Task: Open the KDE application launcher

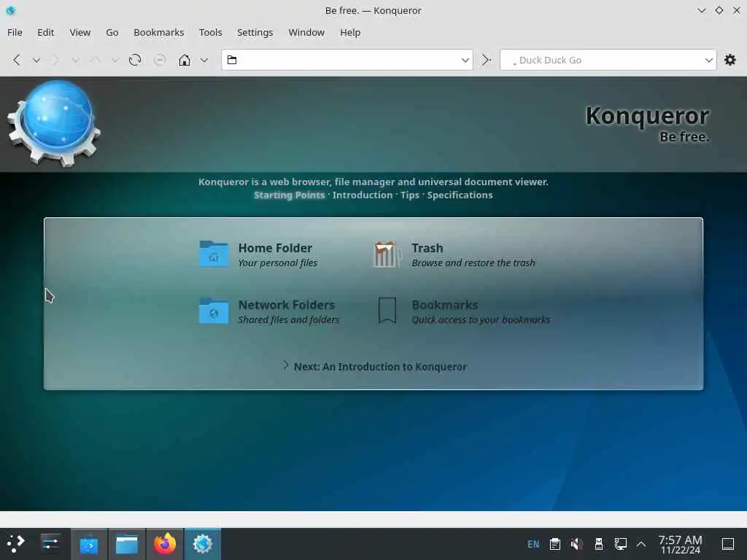Action: (x=16, y=544)
